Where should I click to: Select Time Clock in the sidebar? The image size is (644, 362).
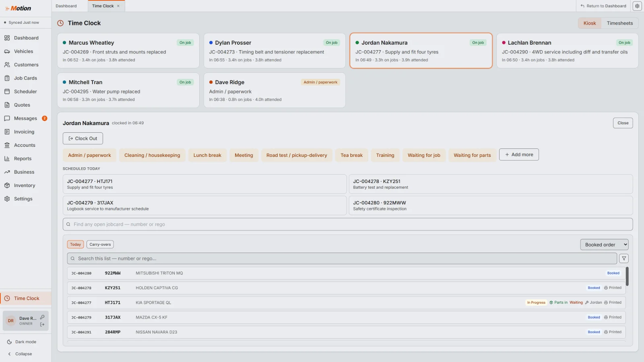(26, 298)
